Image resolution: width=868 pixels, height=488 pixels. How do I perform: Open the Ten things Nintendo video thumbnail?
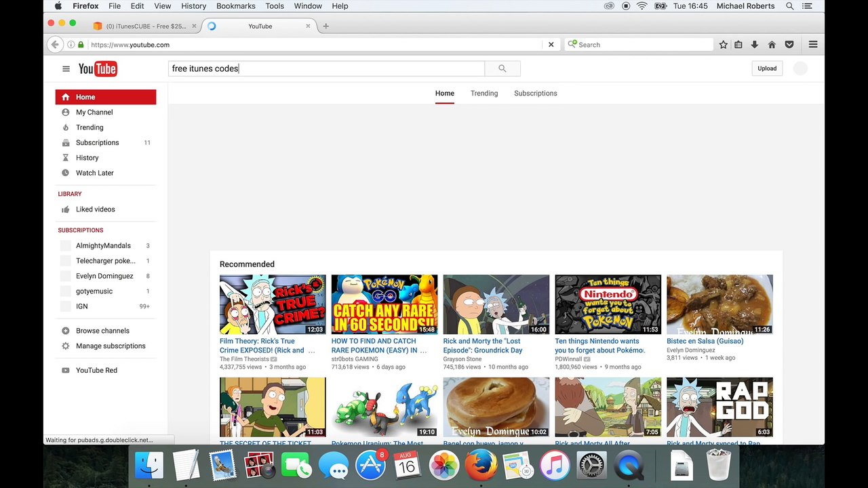point(608,304)
